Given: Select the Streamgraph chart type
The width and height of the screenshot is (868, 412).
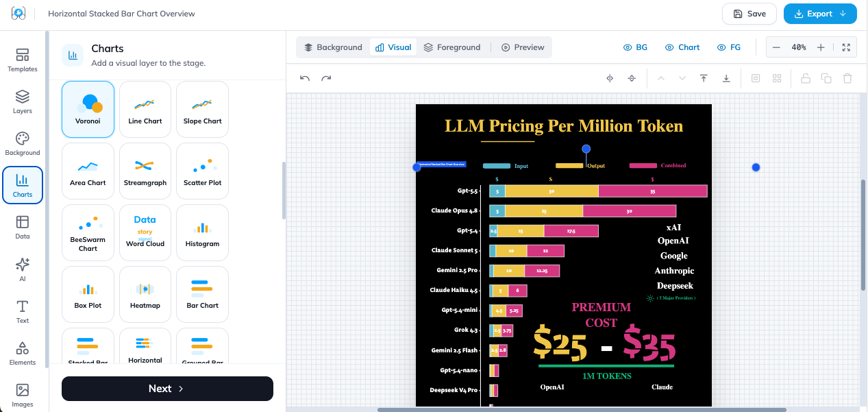Looking at the screenshot, I should point(145,171).
